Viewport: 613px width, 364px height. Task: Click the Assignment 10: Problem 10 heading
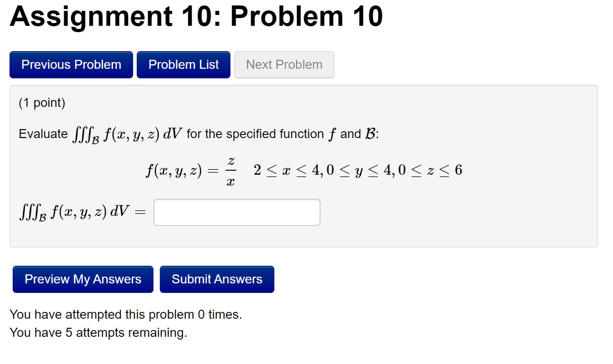pos(196,17)
